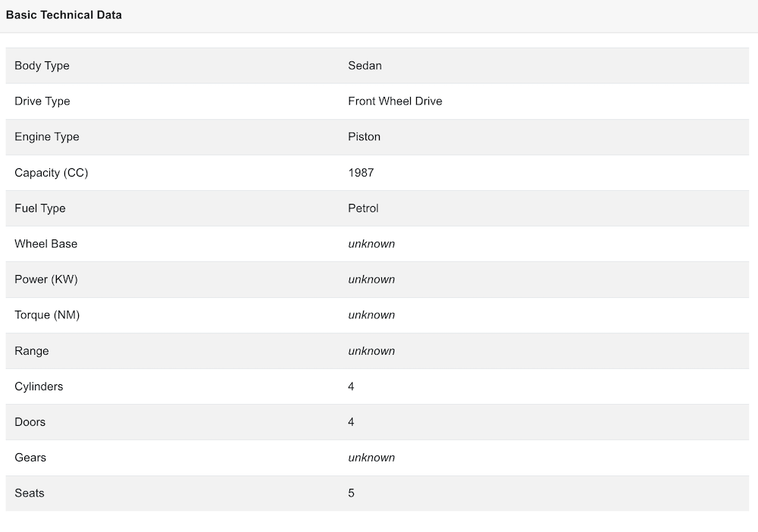The width and height of the screenshot is (758, 532).
Task: Click the Drive Type label
Action: (x=42, y=102)
